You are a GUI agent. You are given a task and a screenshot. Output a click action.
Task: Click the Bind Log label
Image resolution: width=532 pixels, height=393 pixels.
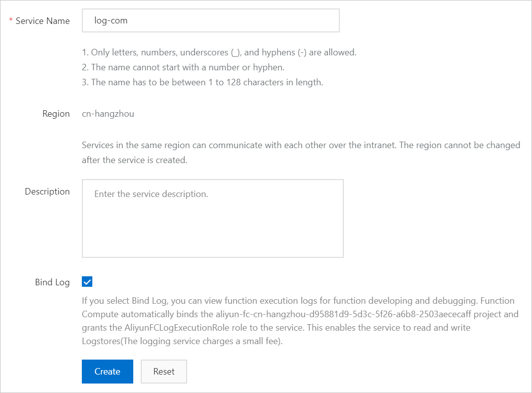click(x=52, y=282)
